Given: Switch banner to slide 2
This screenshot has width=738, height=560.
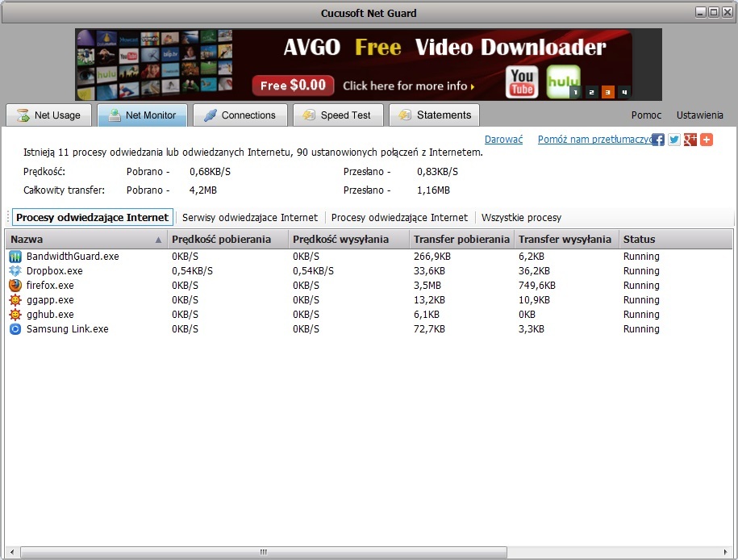Looking at the screenshot, I should click(592, 92).
